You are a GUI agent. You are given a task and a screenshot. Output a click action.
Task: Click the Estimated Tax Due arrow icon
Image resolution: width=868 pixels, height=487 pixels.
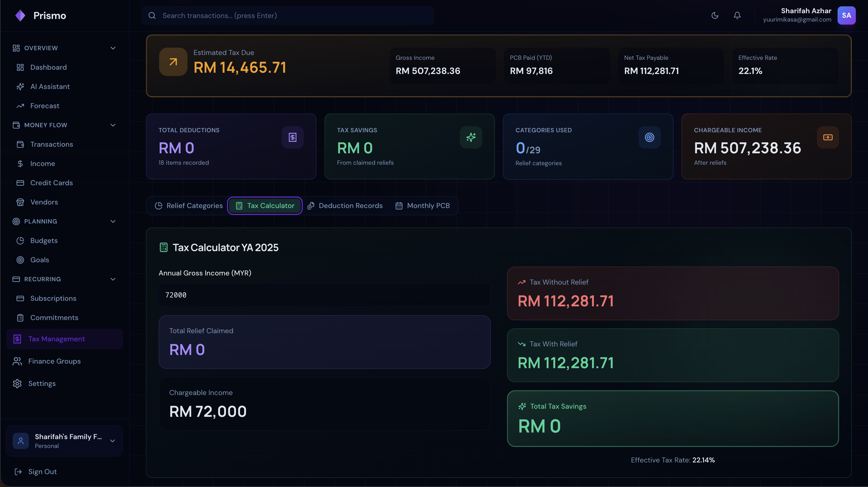(173, 62)
